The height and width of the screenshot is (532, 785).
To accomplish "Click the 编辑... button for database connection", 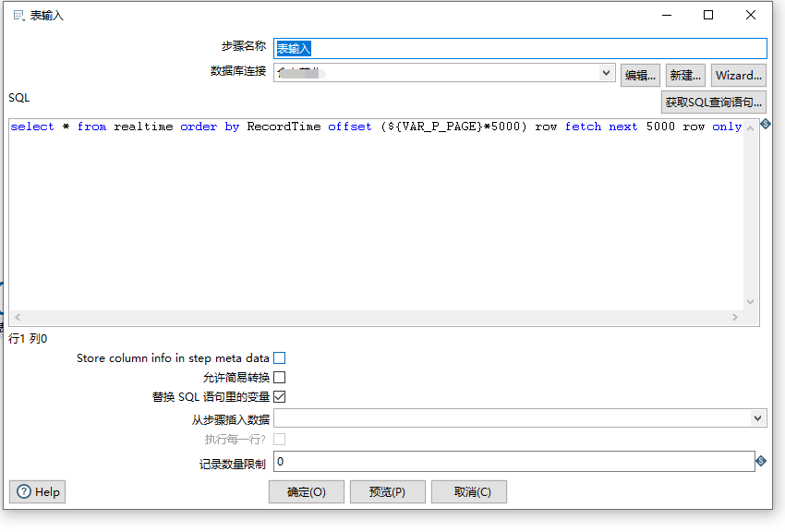I will (640, 75).
